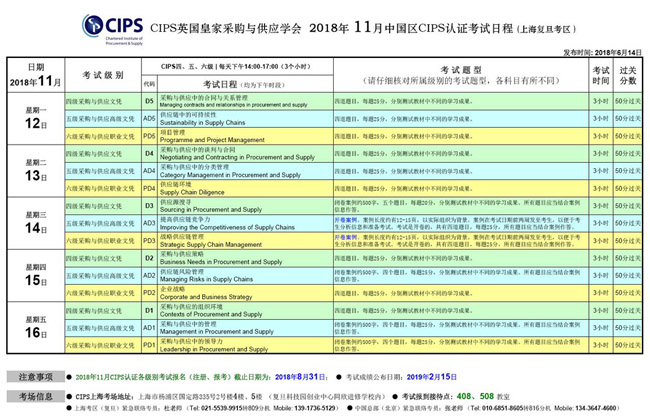Select the PD5 code cell
The image size is (650, 420).
point(149,136)
